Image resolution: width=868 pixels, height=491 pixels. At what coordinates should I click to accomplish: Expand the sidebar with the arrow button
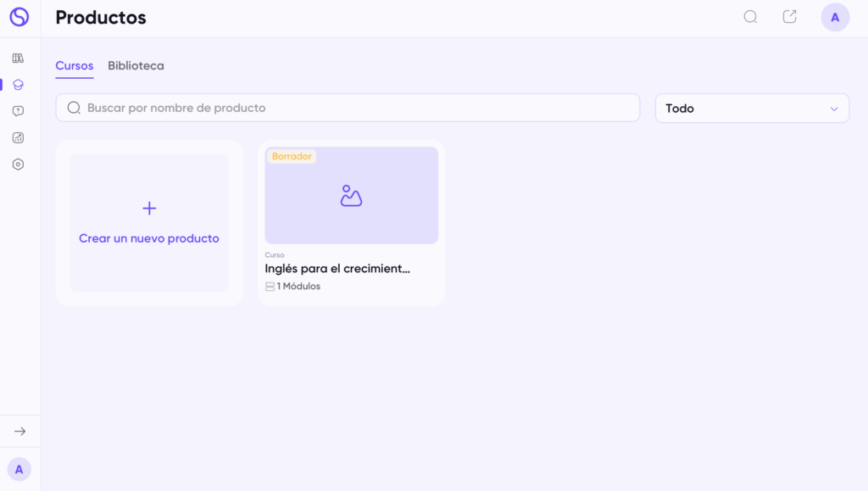coord(19,431)
